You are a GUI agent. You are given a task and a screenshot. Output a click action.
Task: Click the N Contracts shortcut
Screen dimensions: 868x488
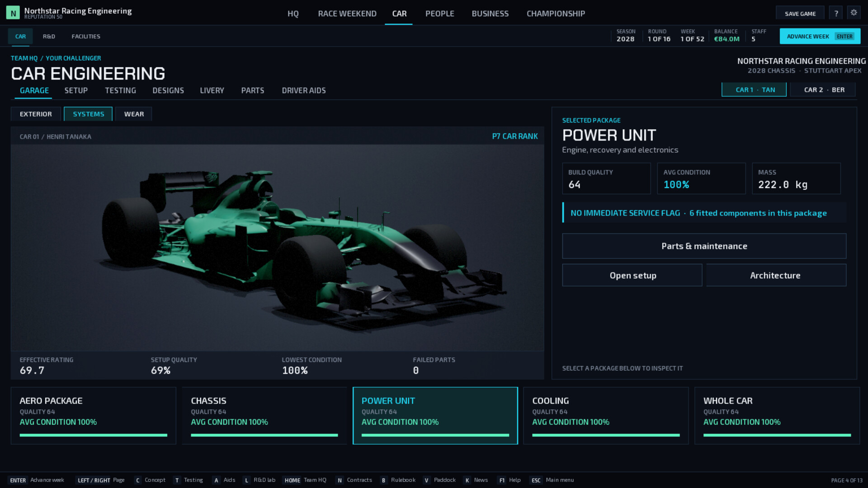coord(354,480)
